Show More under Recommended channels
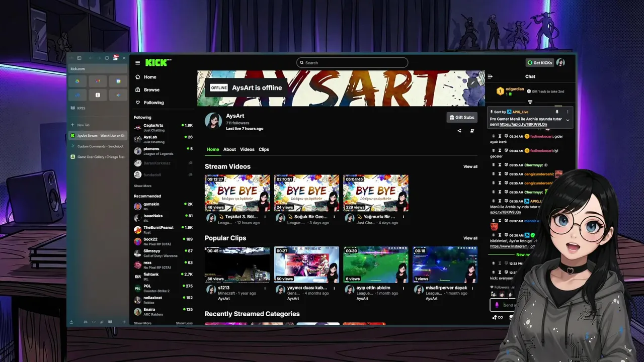 click(x=142, y=323)
